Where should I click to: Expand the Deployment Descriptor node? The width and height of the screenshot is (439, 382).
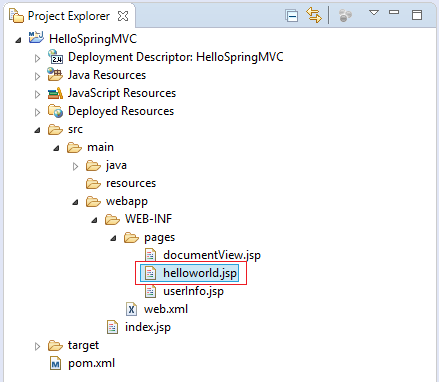point(37,58)
